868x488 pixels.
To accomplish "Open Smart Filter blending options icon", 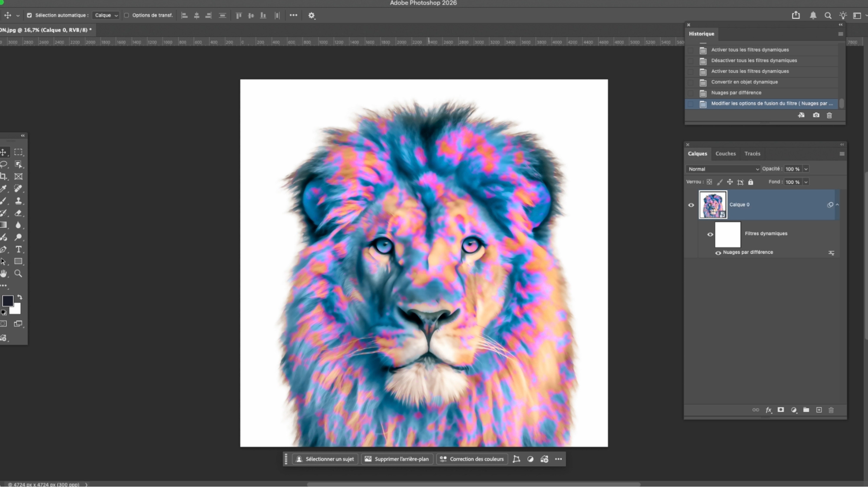I will click(831, 253).
